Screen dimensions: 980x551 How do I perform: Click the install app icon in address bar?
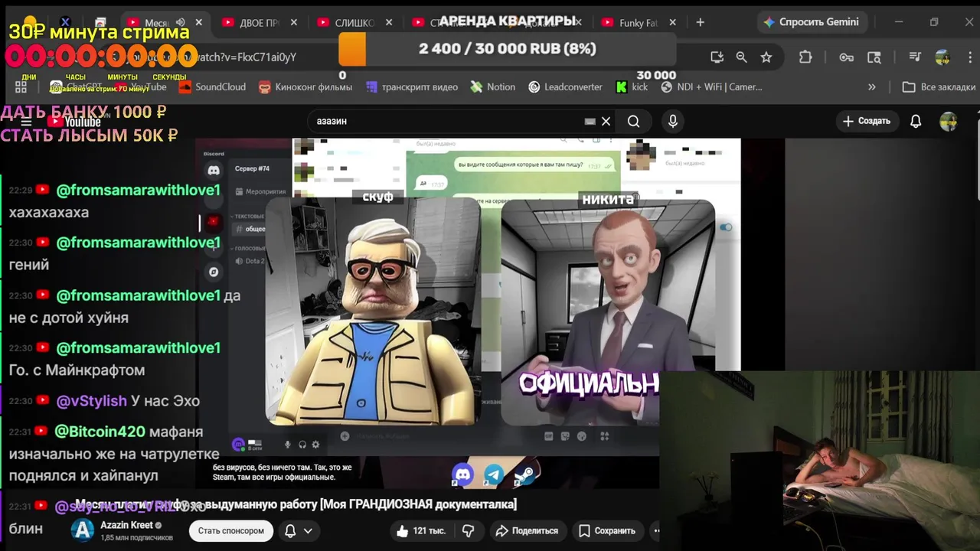[x=717, y=57]
